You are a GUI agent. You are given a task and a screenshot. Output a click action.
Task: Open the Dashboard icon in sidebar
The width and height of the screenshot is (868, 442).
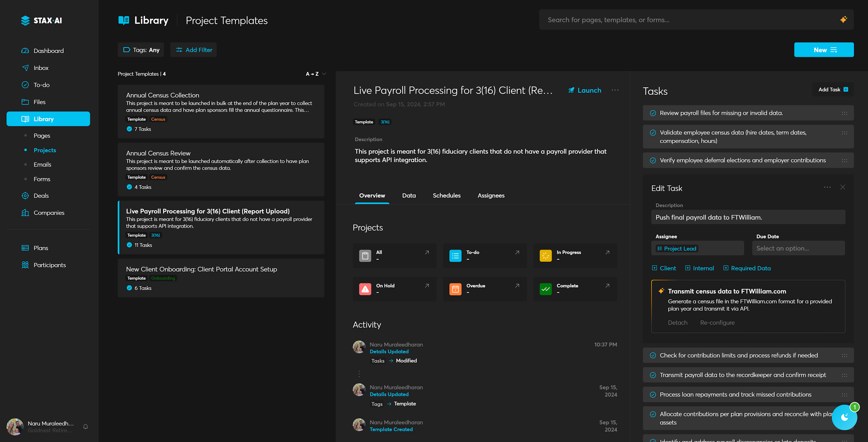[25, 51]
